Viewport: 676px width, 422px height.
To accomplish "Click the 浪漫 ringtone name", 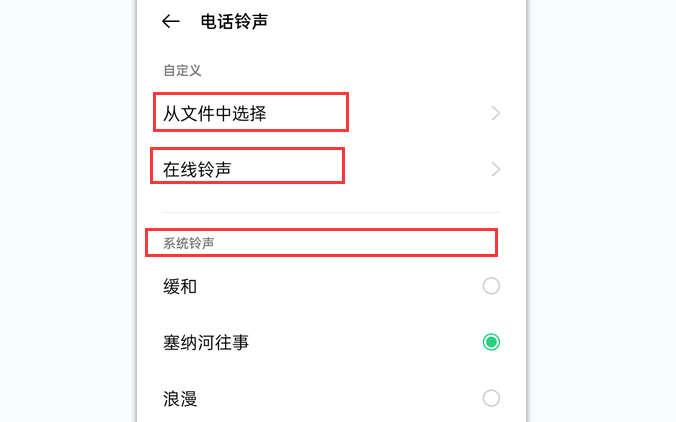I will click(x=181, y=399).
